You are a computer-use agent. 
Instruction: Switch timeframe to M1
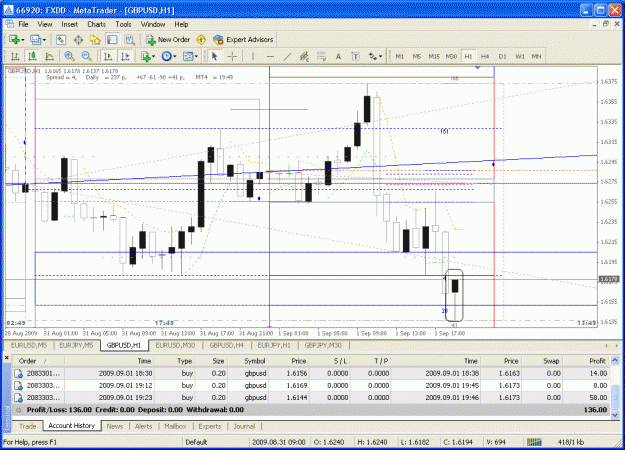coord(399,57)
